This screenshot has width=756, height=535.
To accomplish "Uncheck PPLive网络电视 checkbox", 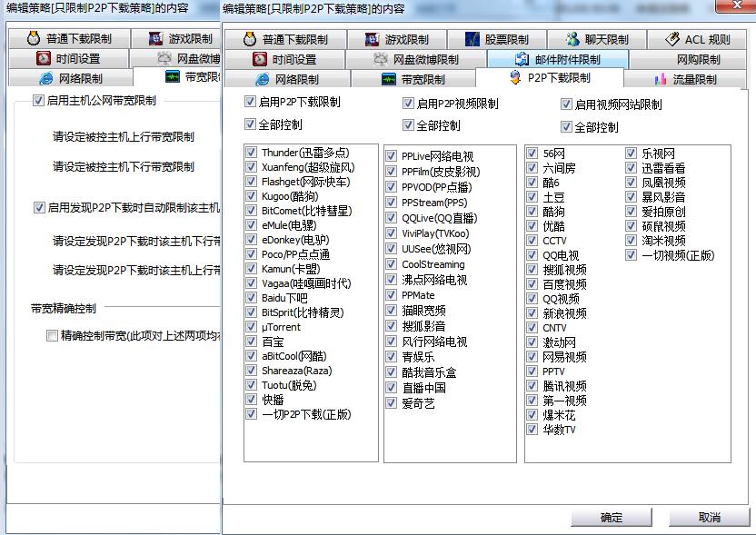I will pyautogui.click(x=392, y=155).
